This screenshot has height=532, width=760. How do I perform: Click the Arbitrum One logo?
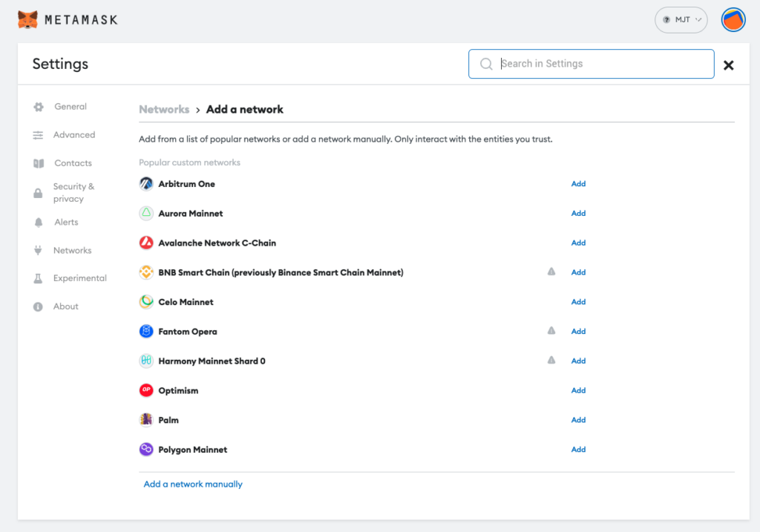coord(146,184)
